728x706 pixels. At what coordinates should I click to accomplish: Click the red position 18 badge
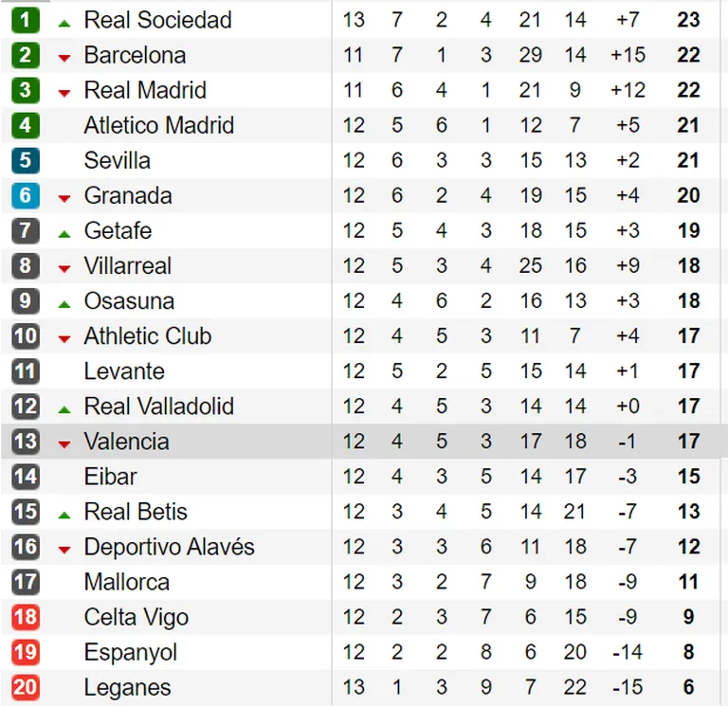pos(25,617)
